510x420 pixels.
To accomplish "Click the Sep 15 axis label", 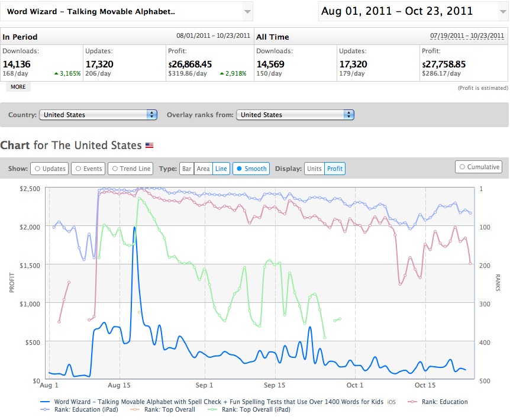I will pyautogui.click(x=275, y=385).
